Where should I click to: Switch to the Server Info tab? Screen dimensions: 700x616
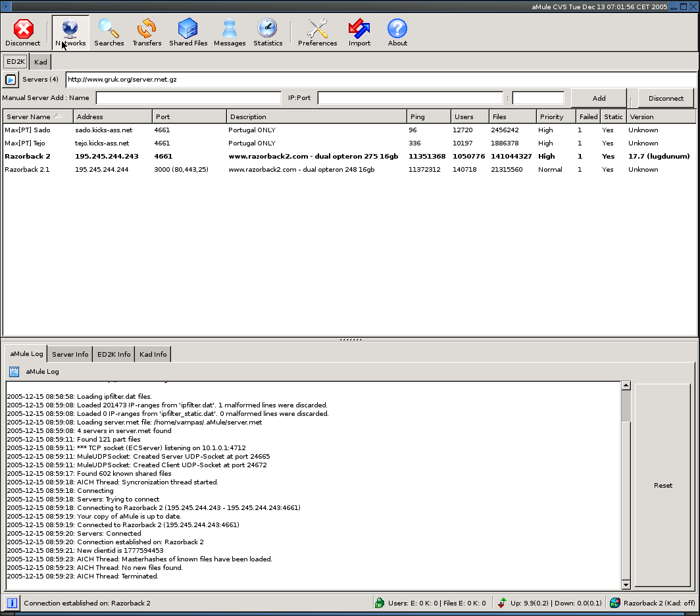pos(70,354)
